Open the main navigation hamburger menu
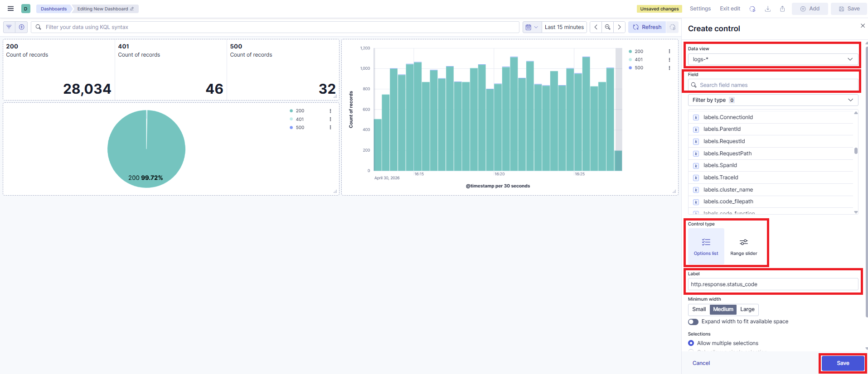The width and height of the screenshot is (868, 374). (x=10, y=9)
